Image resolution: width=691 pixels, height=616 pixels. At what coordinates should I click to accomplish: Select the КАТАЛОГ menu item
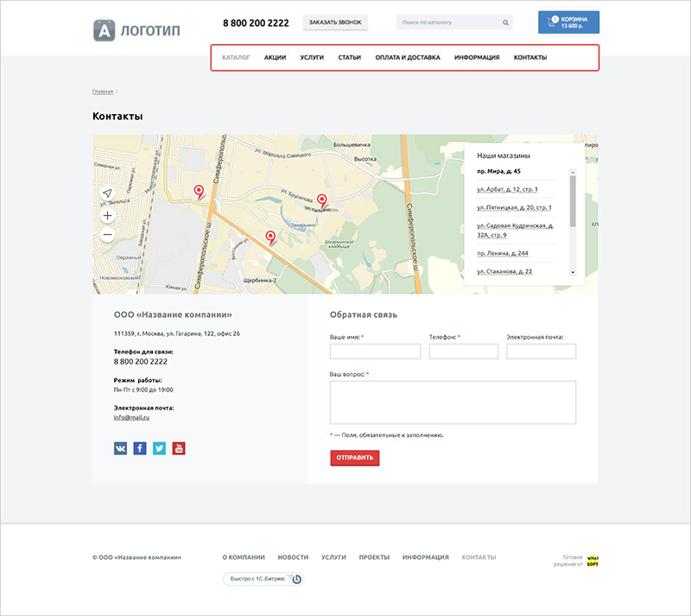(238, 55)
